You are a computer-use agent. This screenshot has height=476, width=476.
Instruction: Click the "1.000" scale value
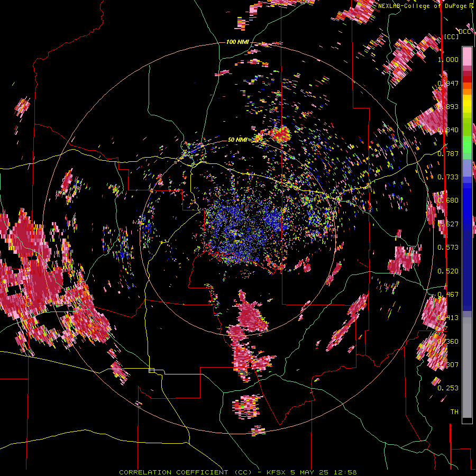point(448,59)
